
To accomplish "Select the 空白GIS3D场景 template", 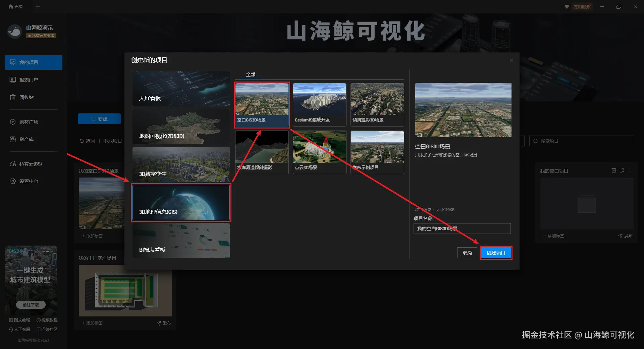I will click(x=262, y=105).
